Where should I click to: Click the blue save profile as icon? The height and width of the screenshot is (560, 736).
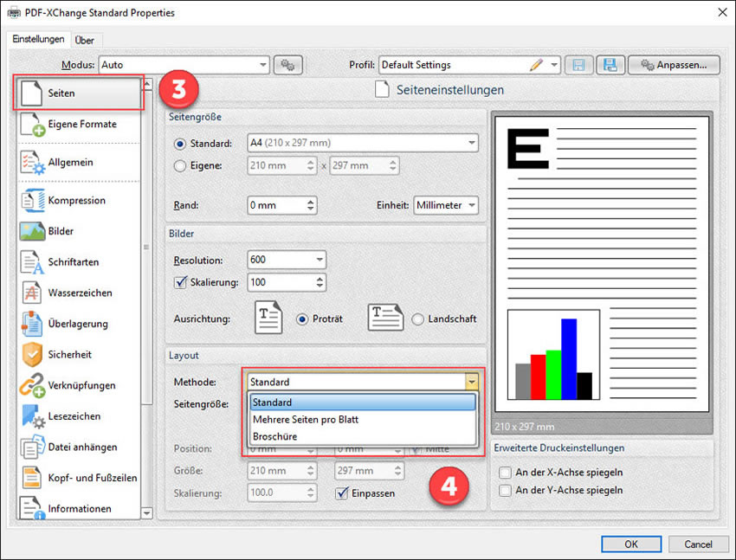coord(610,65)
